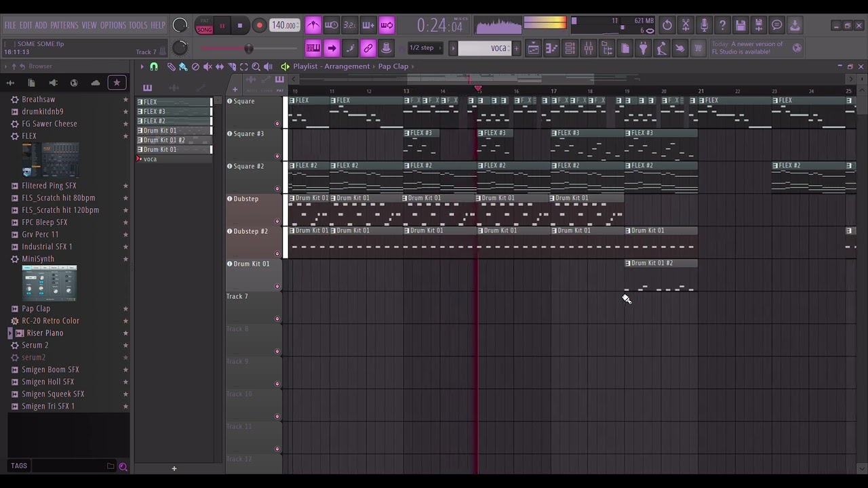The width and height of the screenshot is (868, 488).
Task: Open the Channel rack
Action: (x=570, y=48)
